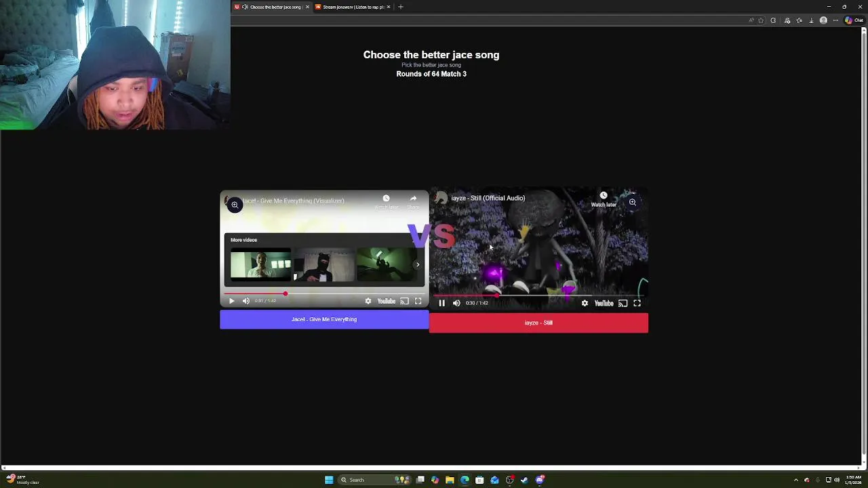This screenshot has width=868, height=488.
Task: Seek the iayze Still progress bar
Action: 538,296
